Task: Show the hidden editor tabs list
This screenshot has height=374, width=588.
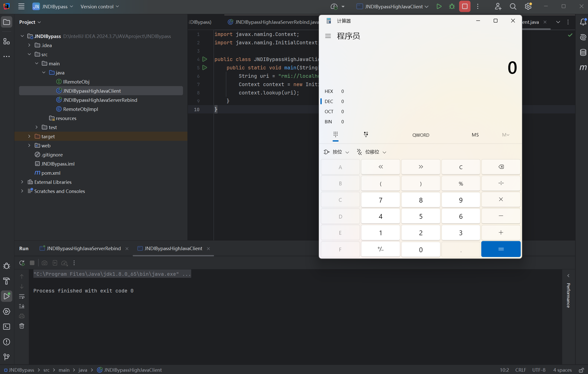Action: coord(558,22)
